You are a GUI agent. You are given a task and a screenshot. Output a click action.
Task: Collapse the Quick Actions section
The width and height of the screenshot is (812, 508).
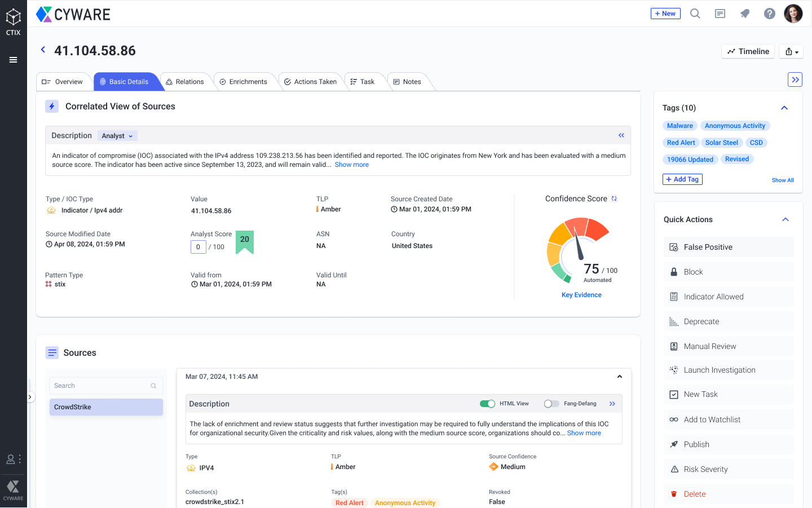tap(785, 219)
